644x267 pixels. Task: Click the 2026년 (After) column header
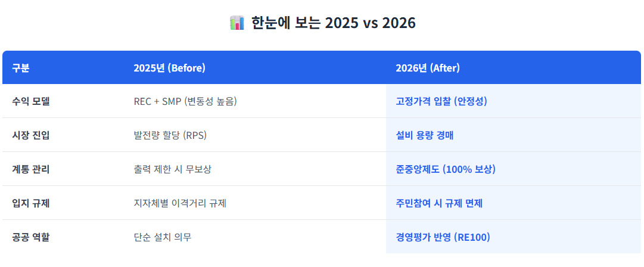(x=427, y=68)
